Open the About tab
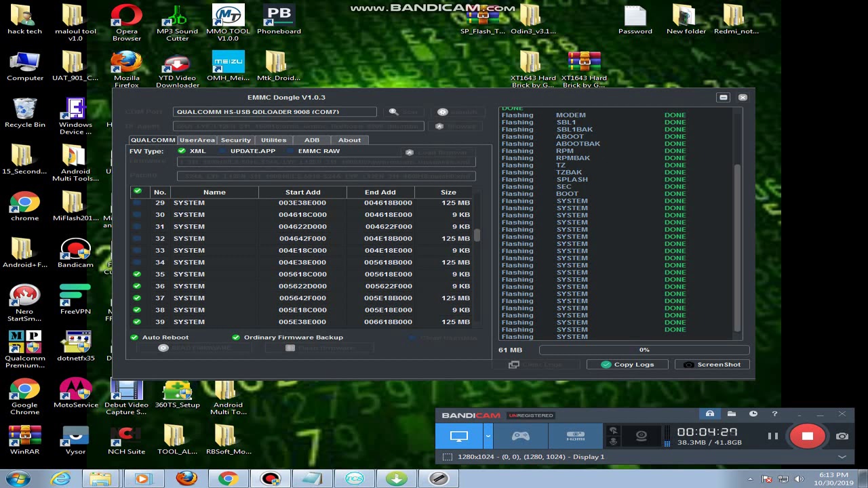This screenshot has height=488, width=868. (349, 140)
